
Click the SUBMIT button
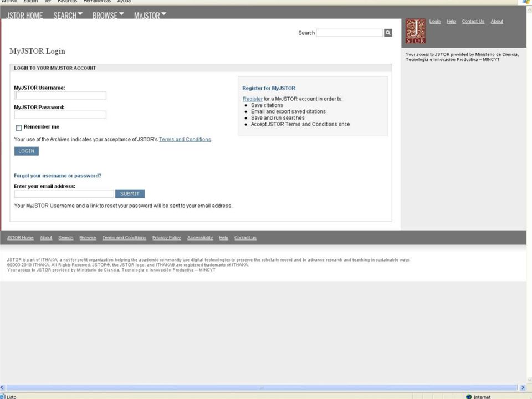pos(130,194)
